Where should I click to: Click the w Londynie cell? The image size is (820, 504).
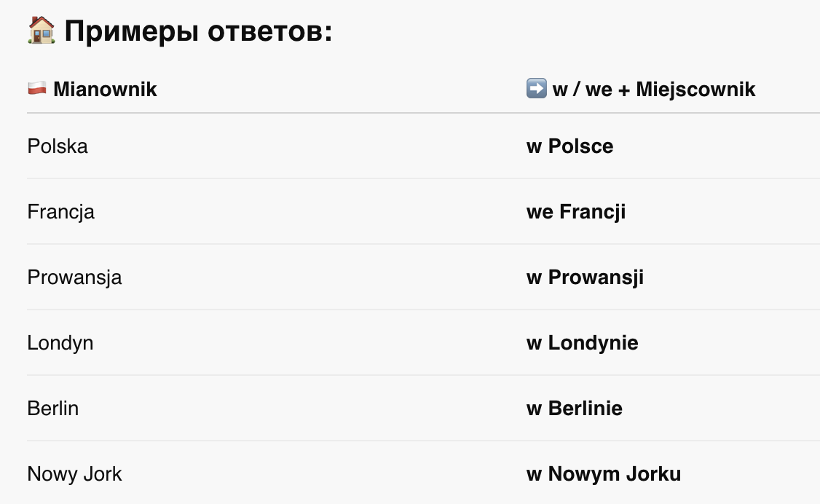click(x=582, y=343)
